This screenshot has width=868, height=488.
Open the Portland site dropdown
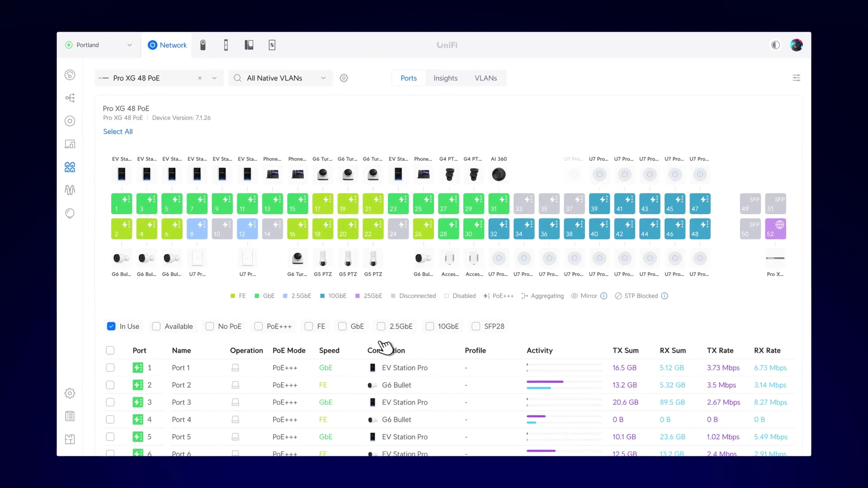(99, 45)
